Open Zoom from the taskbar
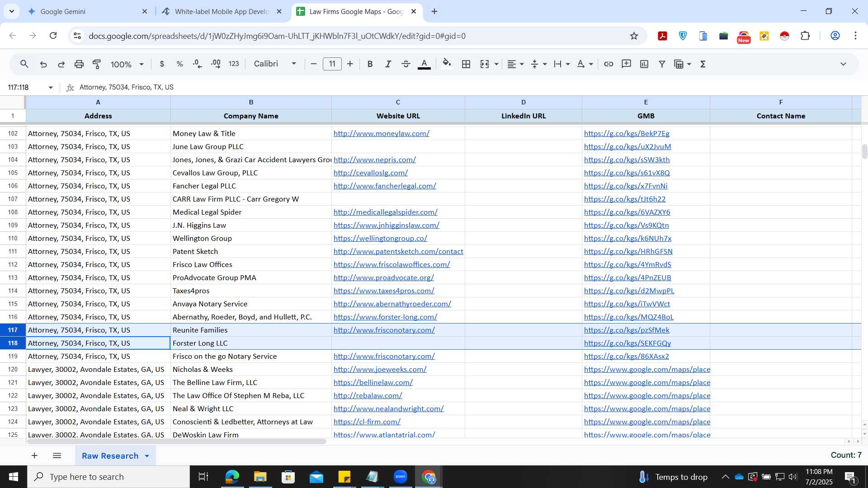 pos(400,477)
